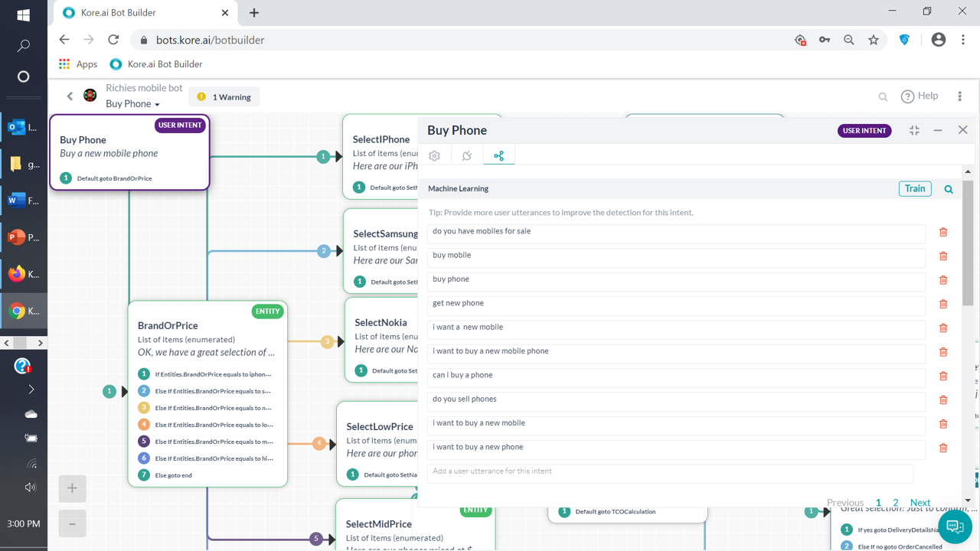This screenshot has width=980, height=551.
Task: Delete the 'do you have mobiles for sale' utterance
Action: click(943, 232)
